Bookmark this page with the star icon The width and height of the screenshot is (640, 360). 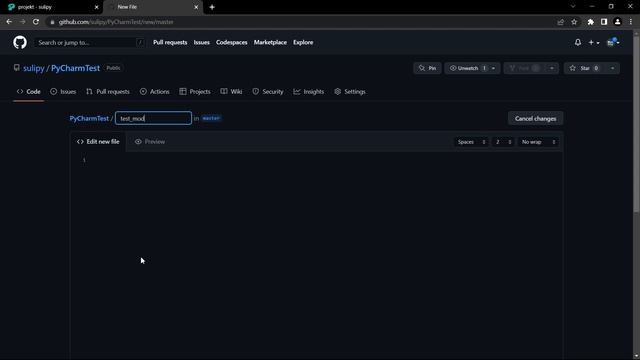[x=574, y=22]
